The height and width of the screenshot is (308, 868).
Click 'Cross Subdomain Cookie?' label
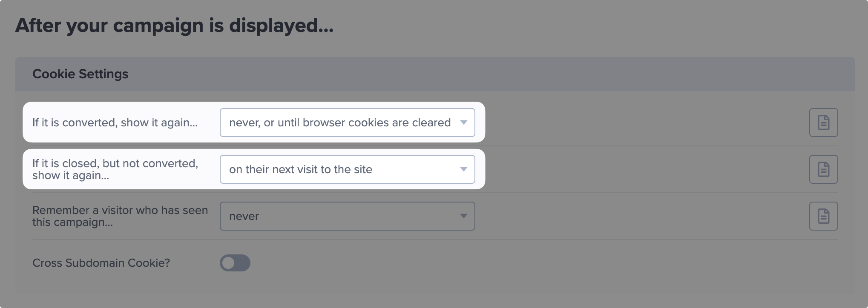[x=101, y=263]
